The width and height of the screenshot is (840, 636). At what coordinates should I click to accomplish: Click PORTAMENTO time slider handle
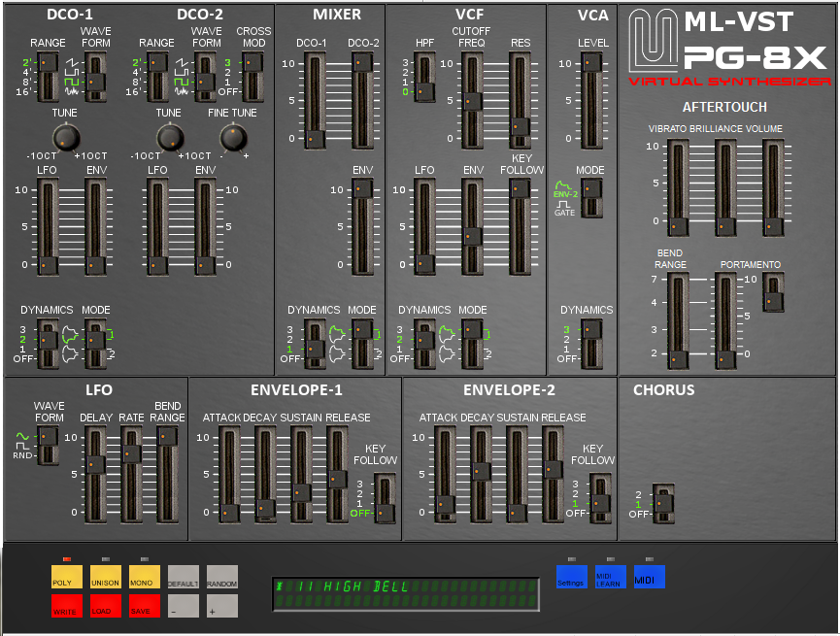point(725,359)
